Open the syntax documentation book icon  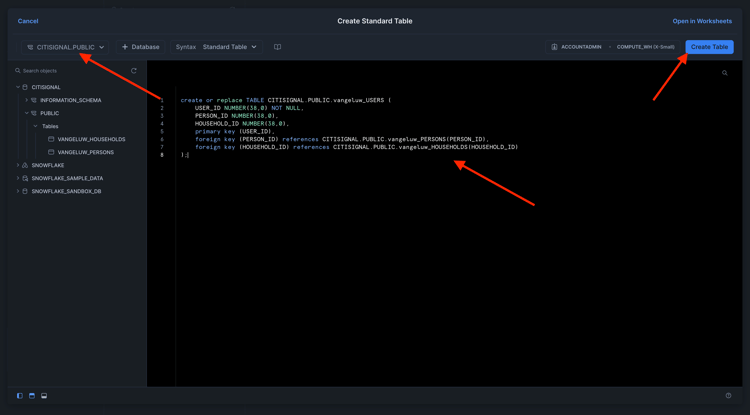click(277, 47)
